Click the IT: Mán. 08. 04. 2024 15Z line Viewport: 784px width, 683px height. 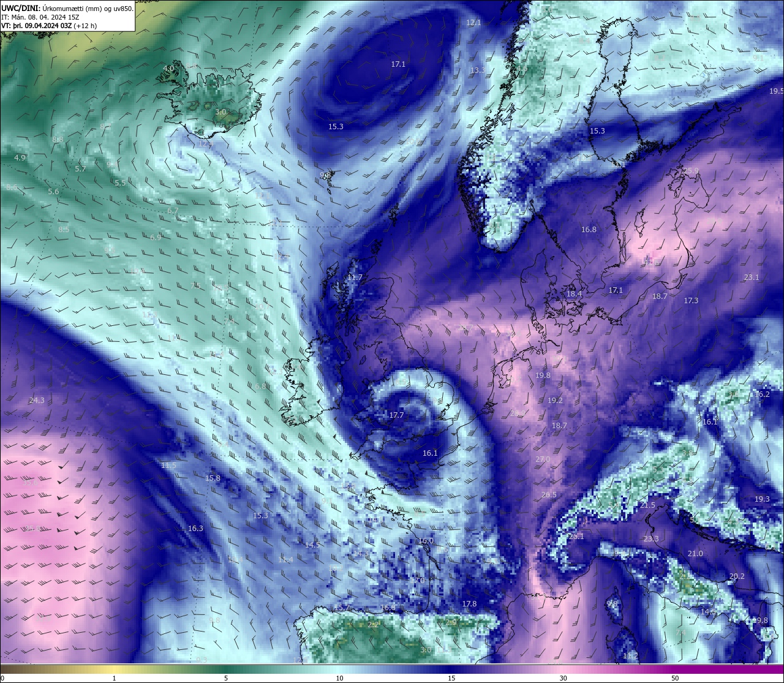40,17
